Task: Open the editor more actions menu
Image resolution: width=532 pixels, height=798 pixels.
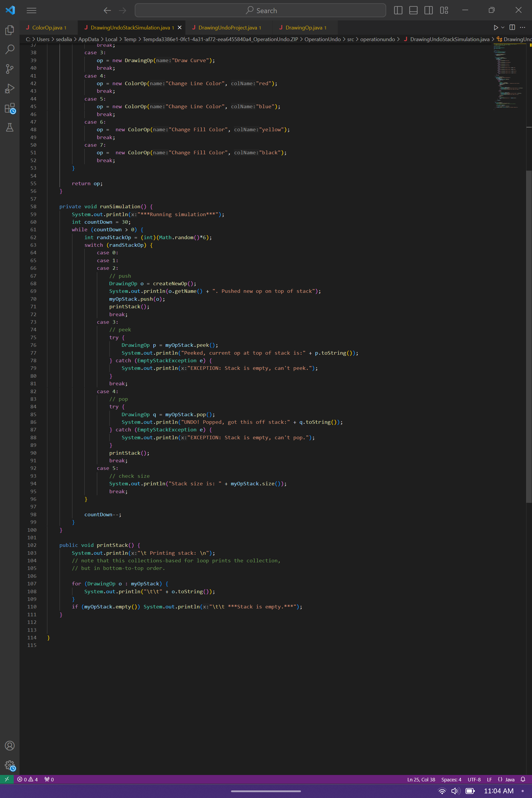Action: [522, 27]
